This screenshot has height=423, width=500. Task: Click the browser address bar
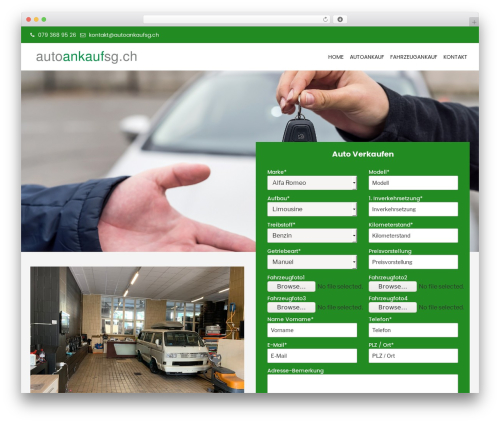click(237, 19)
